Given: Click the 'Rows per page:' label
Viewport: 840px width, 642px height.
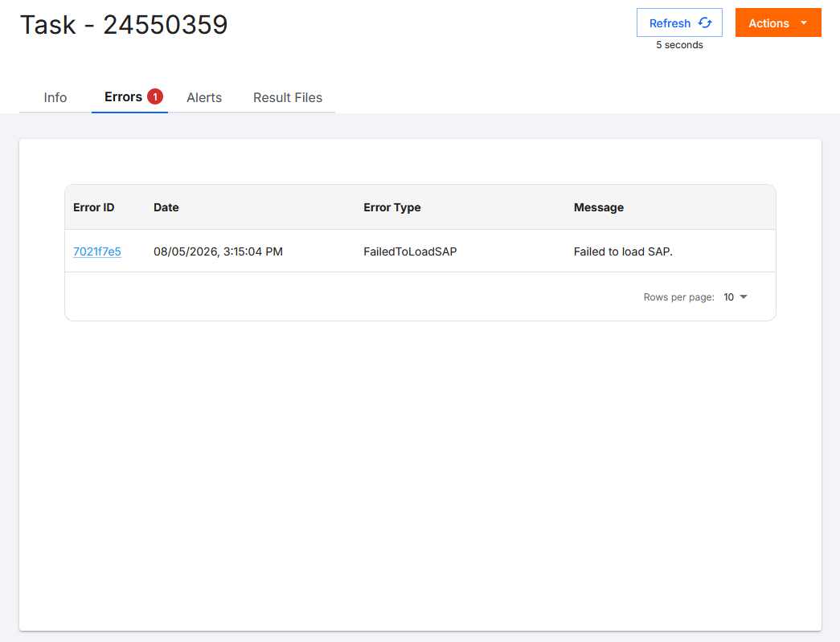Looking at the screenshot, I should click(x=678, y=297).
